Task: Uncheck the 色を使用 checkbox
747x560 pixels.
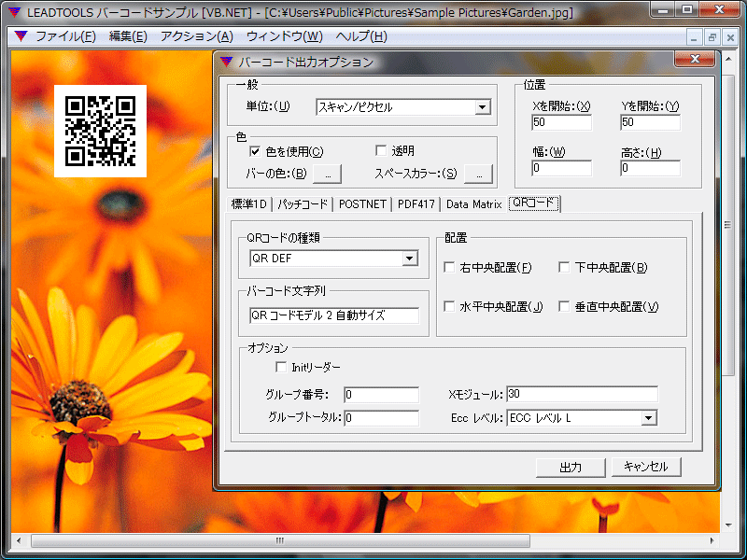Action: [252, 151]
